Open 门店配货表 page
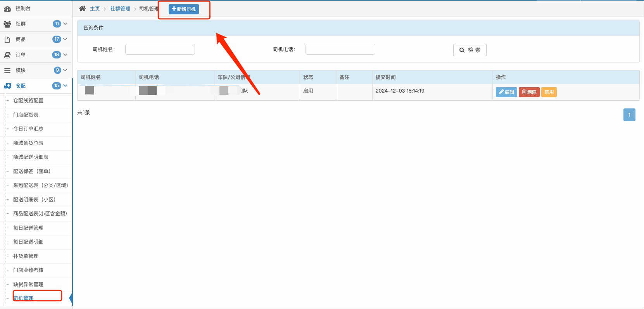Screen dimensions: 644x309 click(x=26, y=115)
